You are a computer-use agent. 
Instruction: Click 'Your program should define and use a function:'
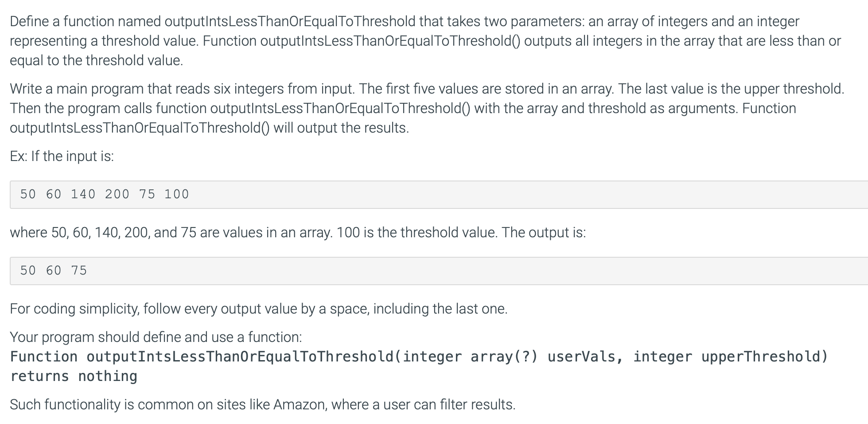point(156,337)
